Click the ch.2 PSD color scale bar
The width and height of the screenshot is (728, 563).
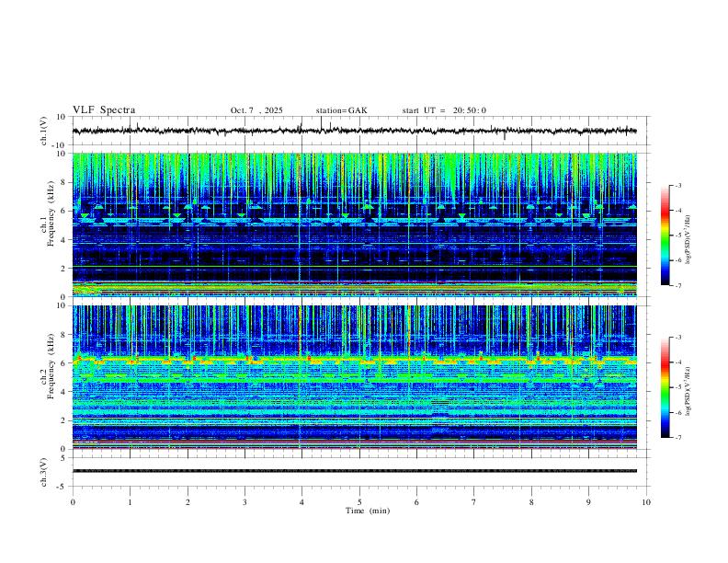[x=665, y=387]
